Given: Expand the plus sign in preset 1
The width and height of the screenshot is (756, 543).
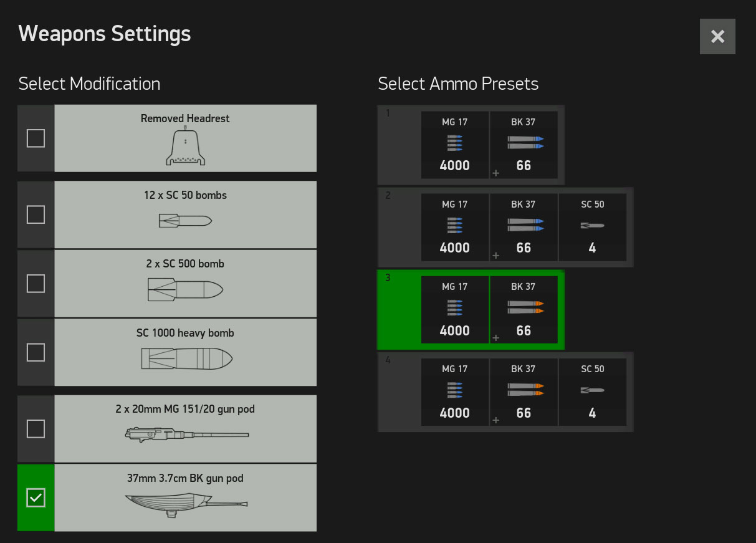Looking at the screenshot, I should point(496,173).
